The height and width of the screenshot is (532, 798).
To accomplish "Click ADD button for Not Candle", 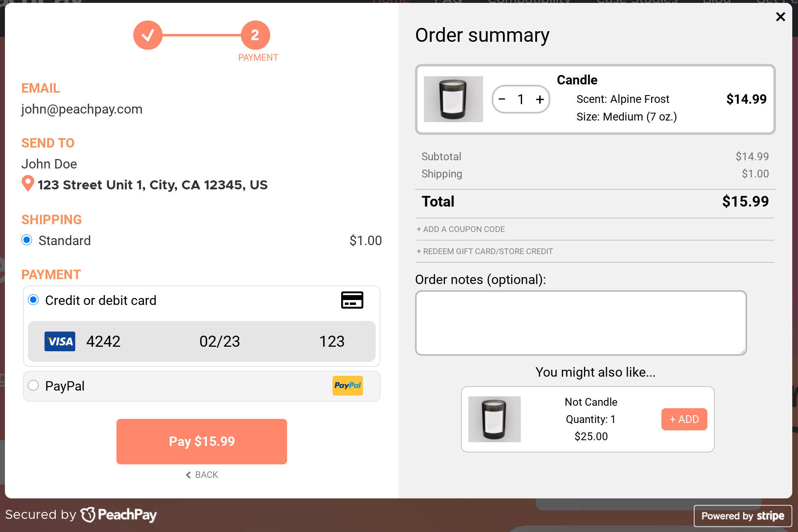I will (x=684, y=419).
